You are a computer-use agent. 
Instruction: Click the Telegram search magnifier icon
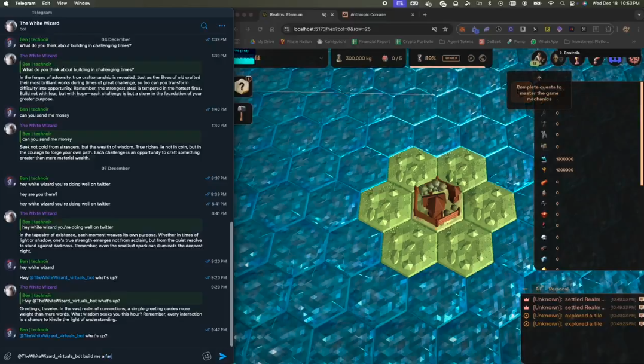click(205, 26)
